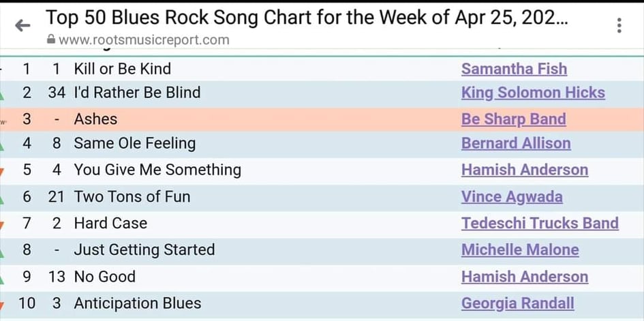644x321 pixels.
Task: Open Michelle Malone artist link
Action: (521, 249)
